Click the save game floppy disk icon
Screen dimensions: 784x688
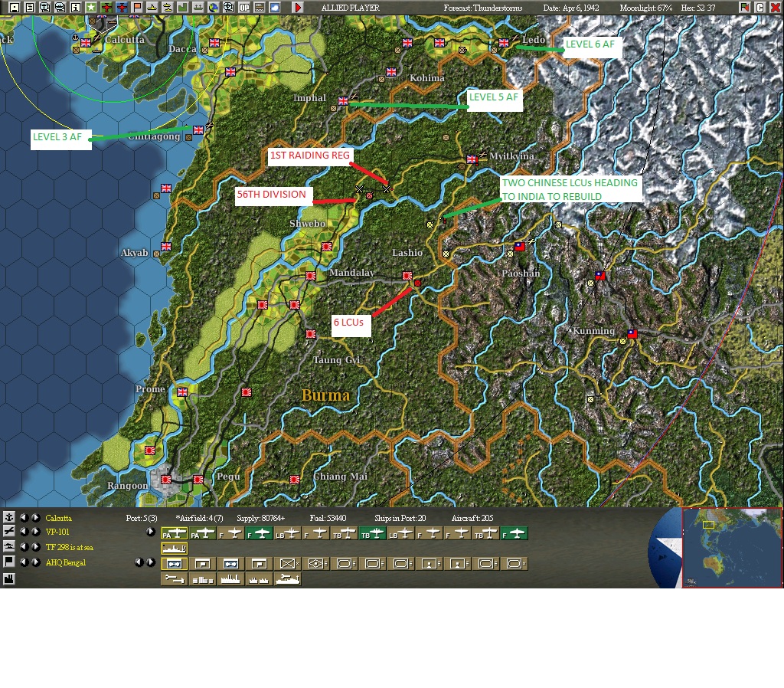click(x=15, y=8)
